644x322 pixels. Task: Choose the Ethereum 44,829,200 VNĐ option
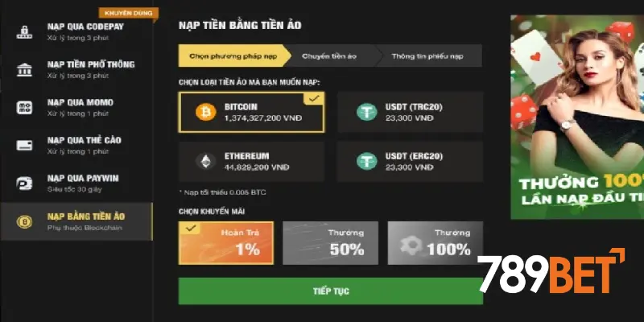(x=251, y=161)
